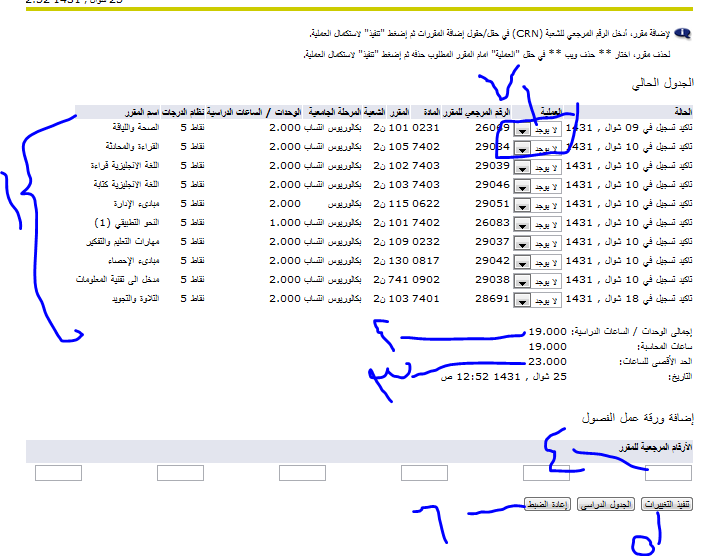Select course name النحو التطبيقي (1)
Image resolution: width=705 pixels, height=556 pixels.
(127, 222)
